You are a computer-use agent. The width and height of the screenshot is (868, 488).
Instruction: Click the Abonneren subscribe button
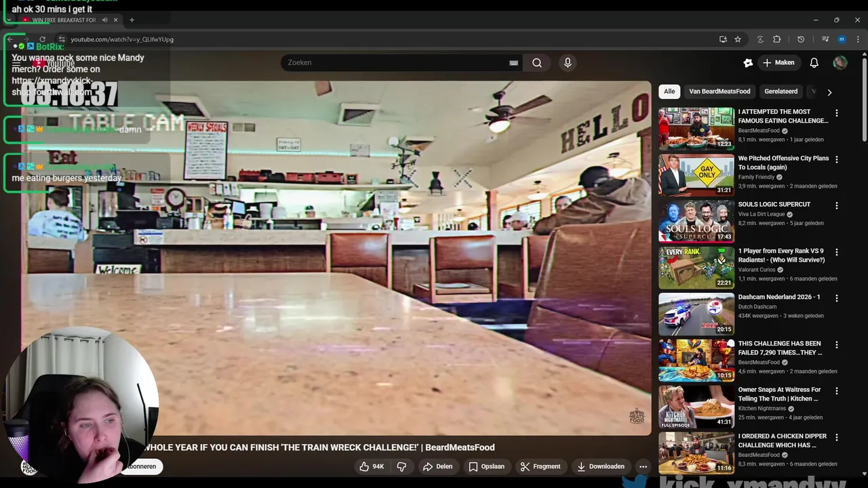pyautogui.click(x=142, y=466)
